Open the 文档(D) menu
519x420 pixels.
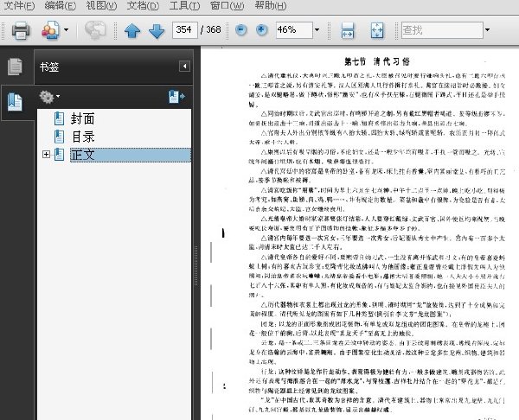(143, 6)
